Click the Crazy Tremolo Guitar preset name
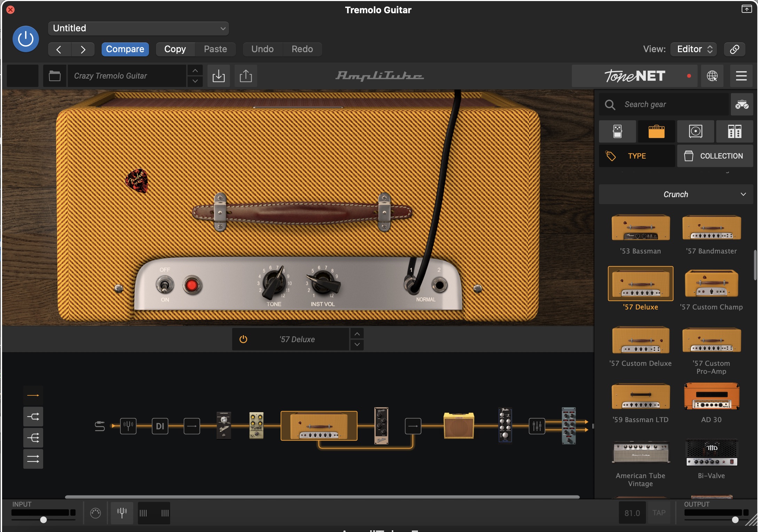The width and height of the screenshot is (758, 532). pyautogui.click(x=127, y=76)
